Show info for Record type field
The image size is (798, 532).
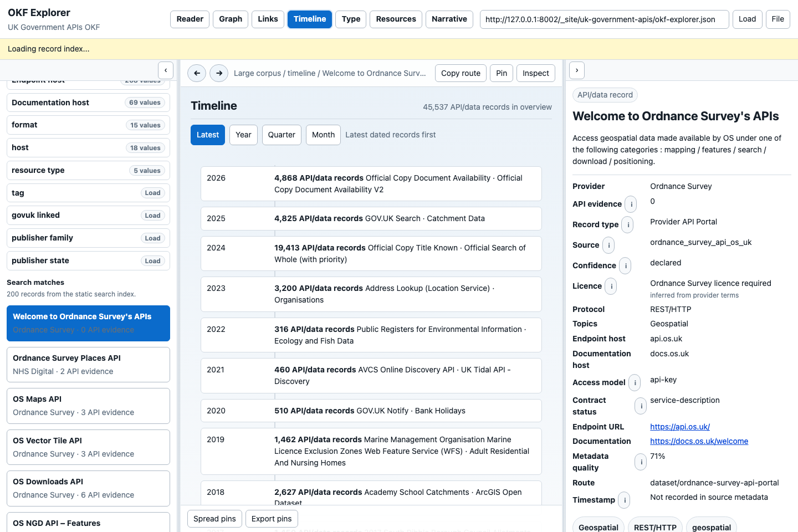pos(627,224)
